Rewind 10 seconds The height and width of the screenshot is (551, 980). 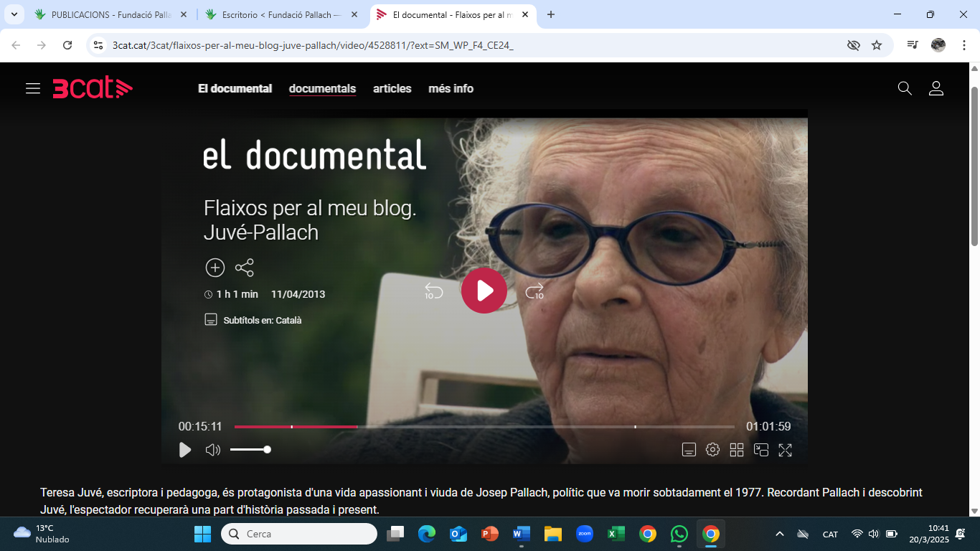pyautogui.click(x=434, y=291)
